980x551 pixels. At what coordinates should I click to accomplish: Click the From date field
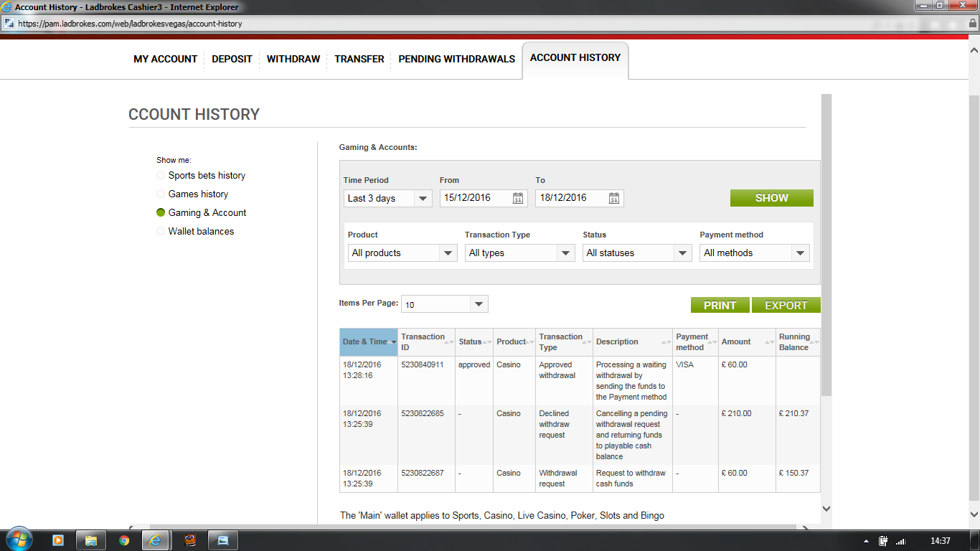coord(484,198)
